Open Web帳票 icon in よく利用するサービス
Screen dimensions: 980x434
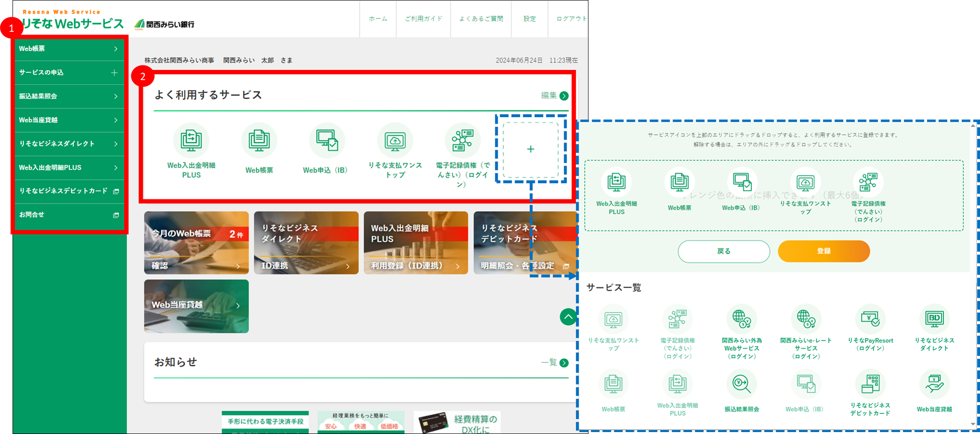pyautogui.click(x=259, y=141)
